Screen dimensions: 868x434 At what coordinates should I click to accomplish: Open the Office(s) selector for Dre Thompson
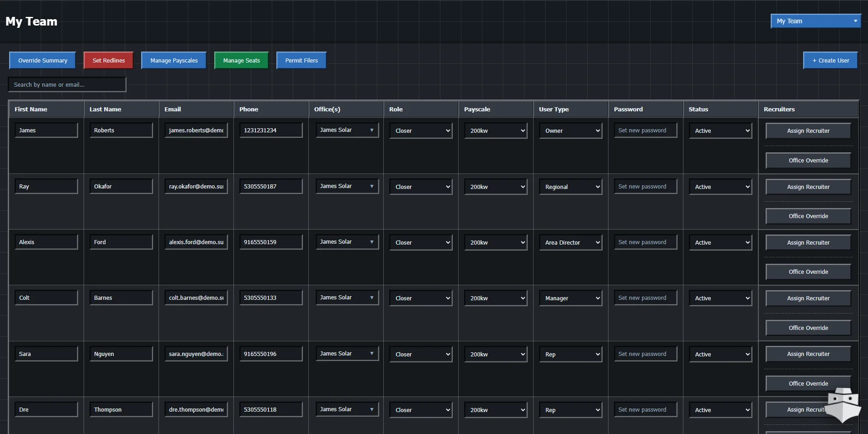coord(347,409)
